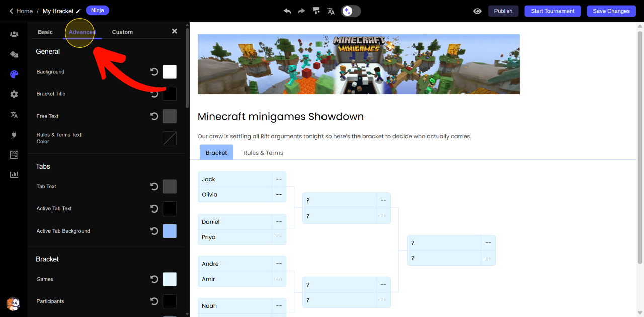The image size is (644, 317).
Task: Open the statistics chart icon in the sidebar
Action: (14, 174)
